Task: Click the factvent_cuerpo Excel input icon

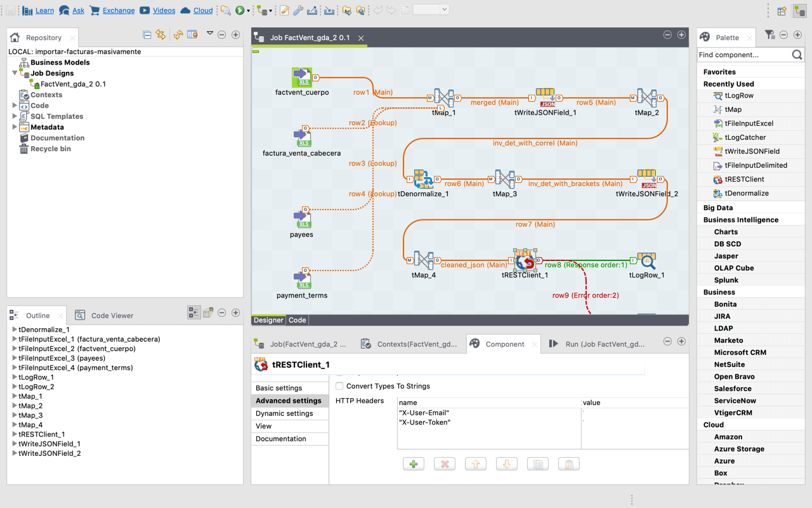Action: pos(302,77)
